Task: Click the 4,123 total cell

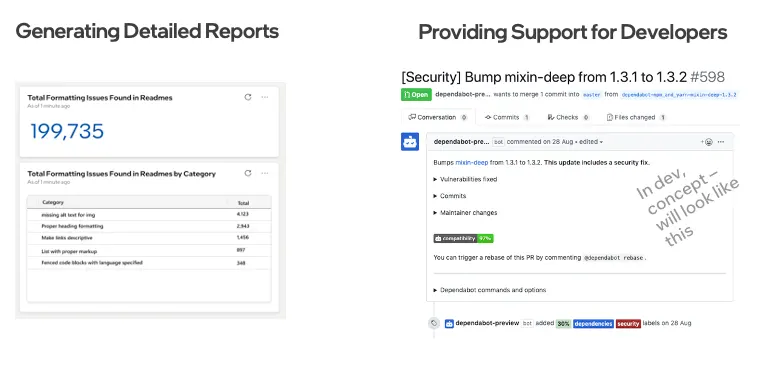Action: point(242,214)
